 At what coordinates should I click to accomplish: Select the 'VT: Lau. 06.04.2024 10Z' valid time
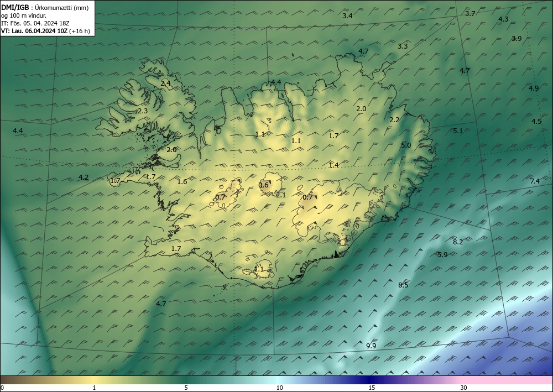point(34,31)
